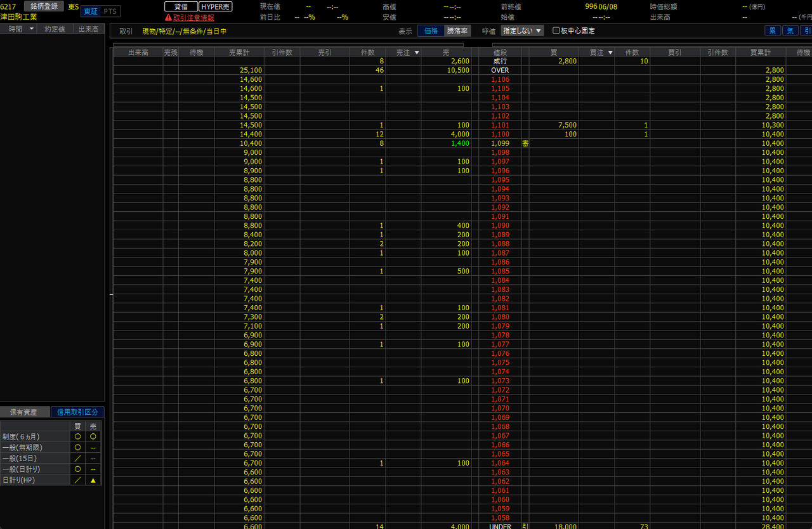Click the 日計り(HP) buy slash icon
This screenshot has height=529, width=812.
[x=77, y=480]
